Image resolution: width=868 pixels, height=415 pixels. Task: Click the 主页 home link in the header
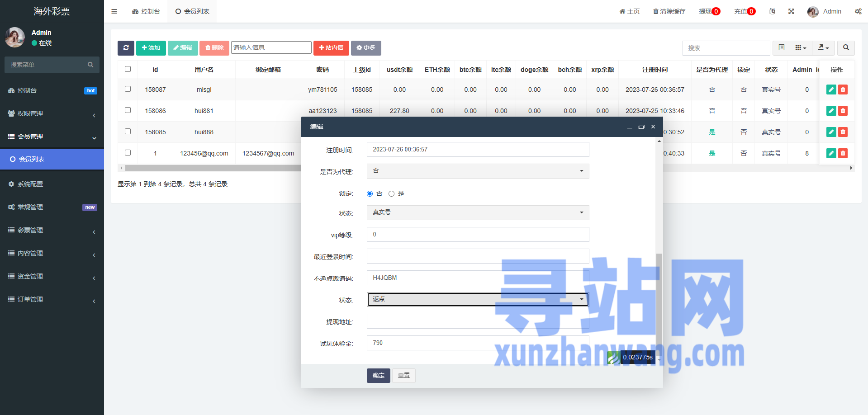tap(630, 11)
